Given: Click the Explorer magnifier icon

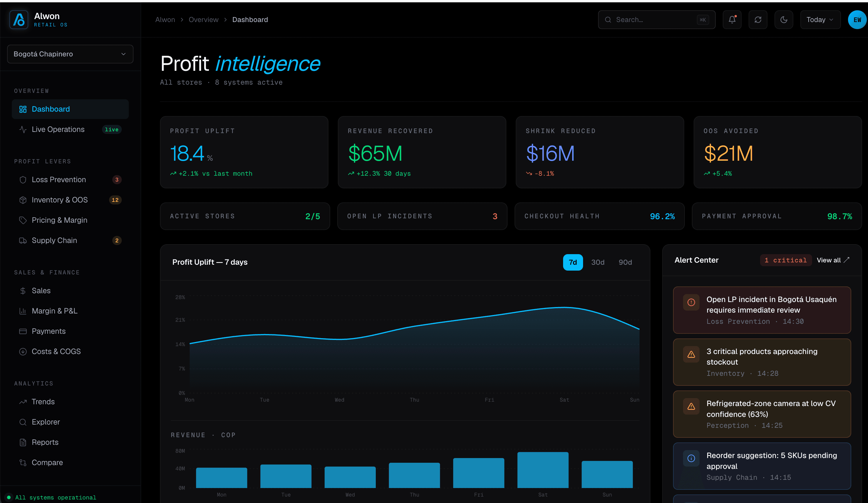Looking at the screenshot, I should point(23,422).
